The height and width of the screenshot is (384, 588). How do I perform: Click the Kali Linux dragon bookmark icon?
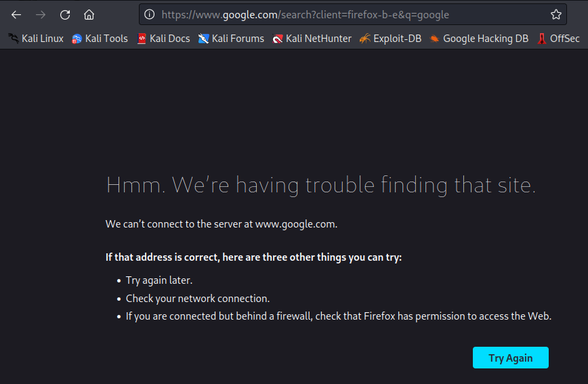click(14, 38)
